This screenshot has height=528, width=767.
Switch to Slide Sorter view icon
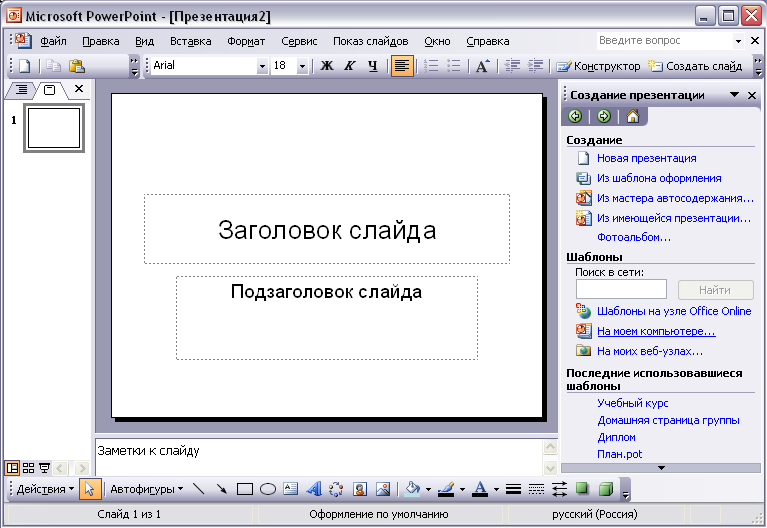click(28, 468)
